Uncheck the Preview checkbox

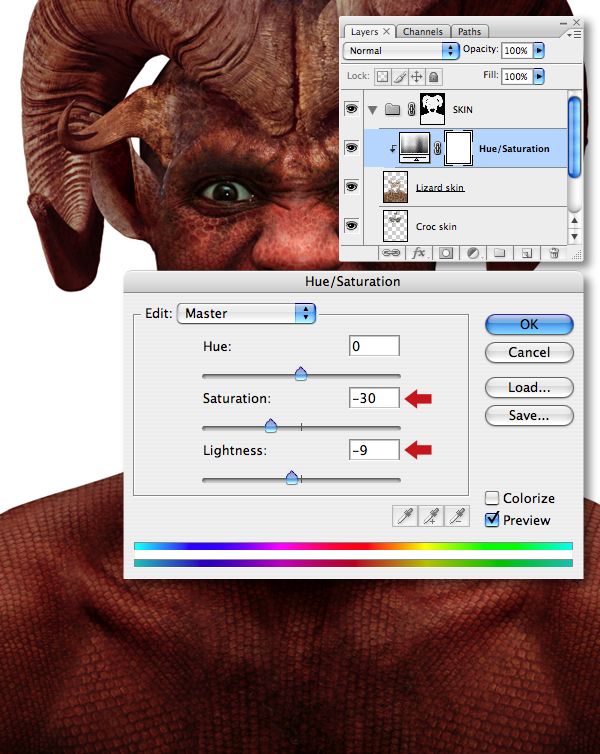click(492, 519)
